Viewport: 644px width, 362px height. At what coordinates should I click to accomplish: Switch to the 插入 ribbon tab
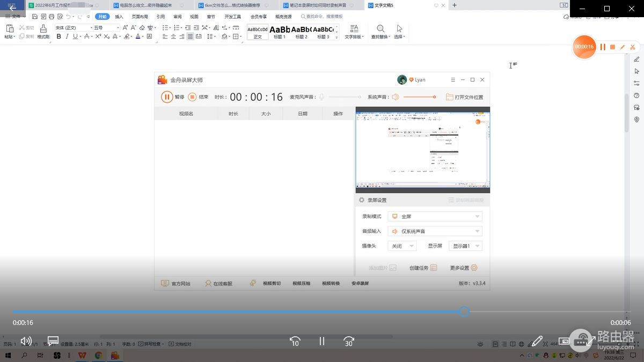point(119,17)
